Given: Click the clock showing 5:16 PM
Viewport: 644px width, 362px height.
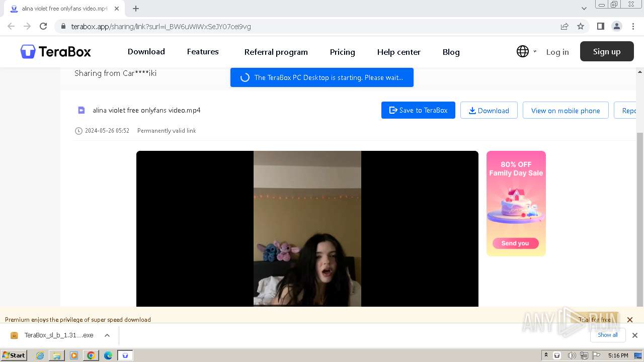Looking at the screenshot, I should (x=618, y=355).
